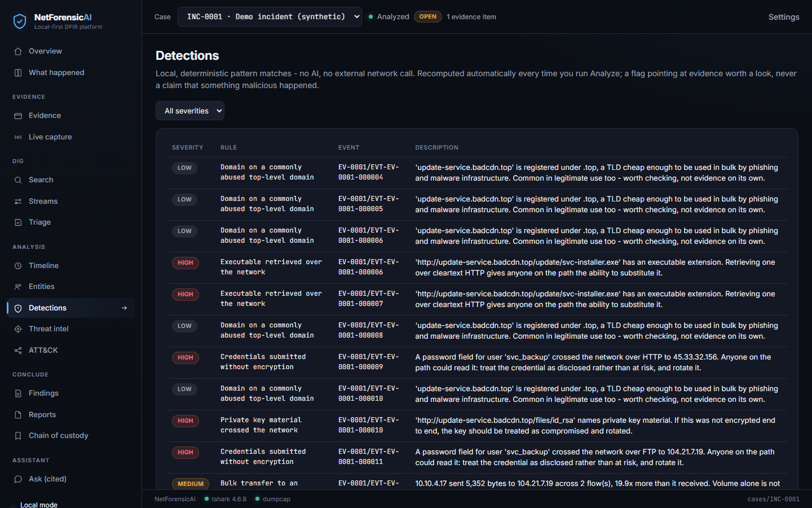Viewport: 812px width, 508px height.
Task: Select the Private key material crossed the network rule
Action: tap(261, 425)
